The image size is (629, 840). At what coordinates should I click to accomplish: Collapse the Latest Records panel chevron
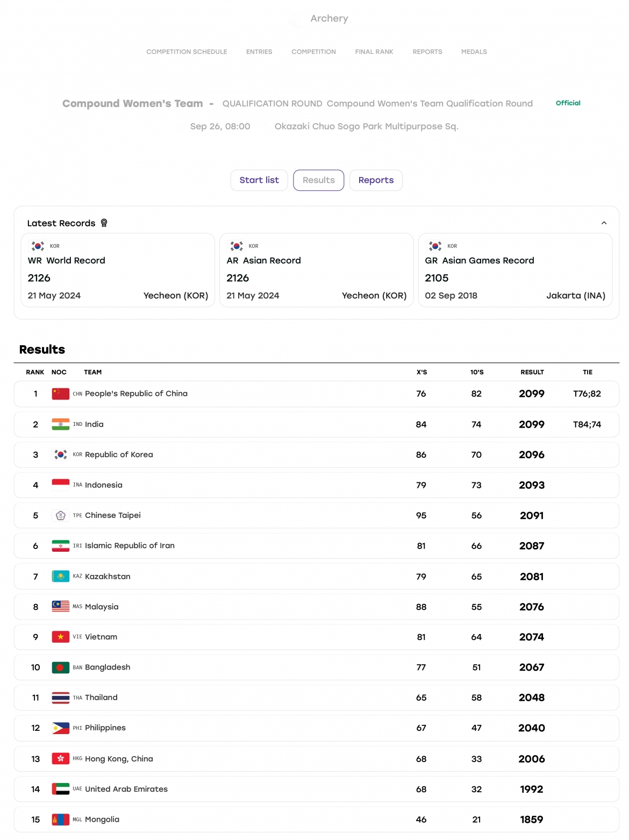604,223
